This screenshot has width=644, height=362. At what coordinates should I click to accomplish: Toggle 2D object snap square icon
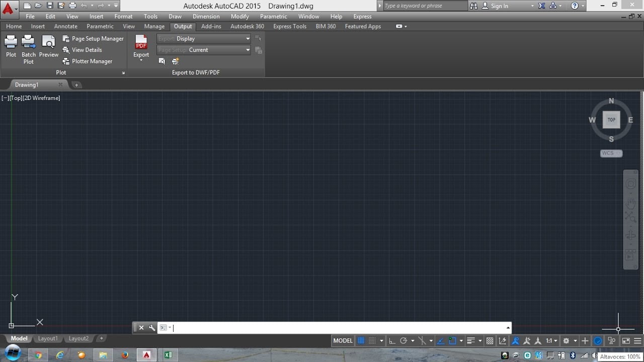tap(452, 341)
